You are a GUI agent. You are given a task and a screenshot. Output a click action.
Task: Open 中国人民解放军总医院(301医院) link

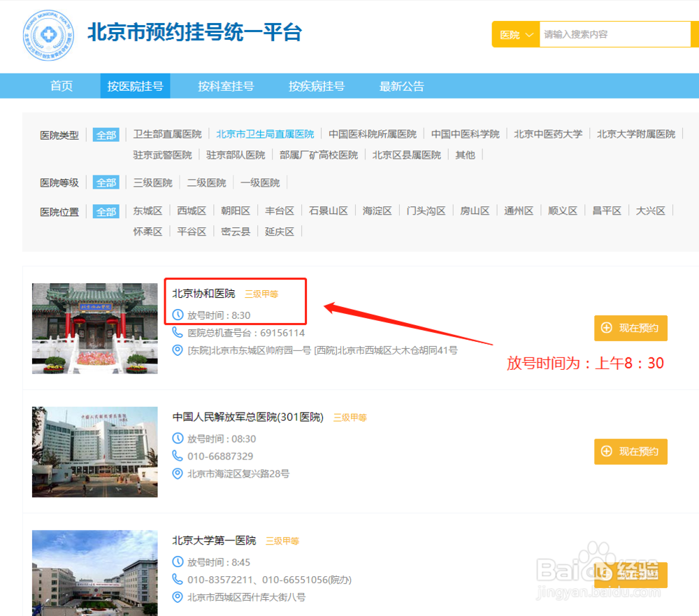click(x=248, y=417)
